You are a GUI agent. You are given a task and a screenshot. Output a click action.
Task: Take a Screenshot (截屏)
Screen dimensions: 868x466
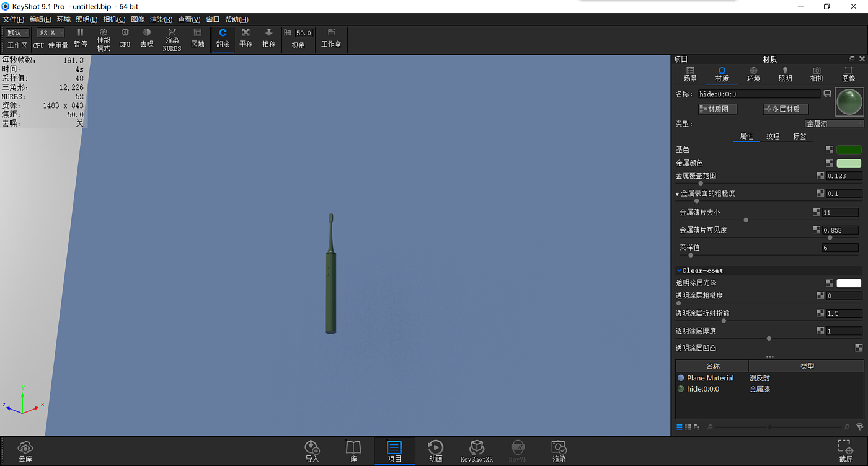point(845,451)
